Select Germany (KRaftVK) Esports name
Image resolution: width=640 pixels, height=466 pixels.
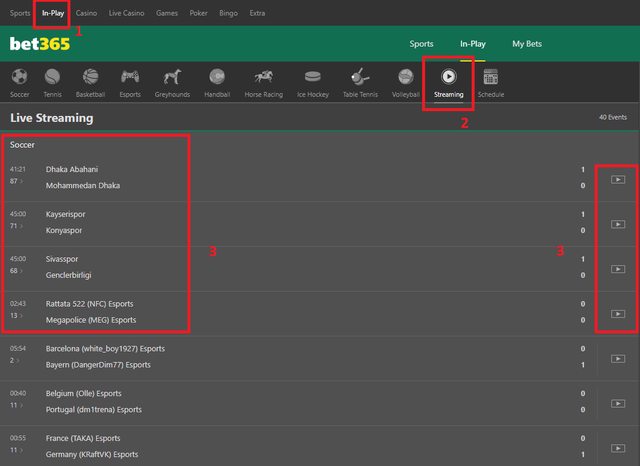pyautogui.click(x=92, y=455)
